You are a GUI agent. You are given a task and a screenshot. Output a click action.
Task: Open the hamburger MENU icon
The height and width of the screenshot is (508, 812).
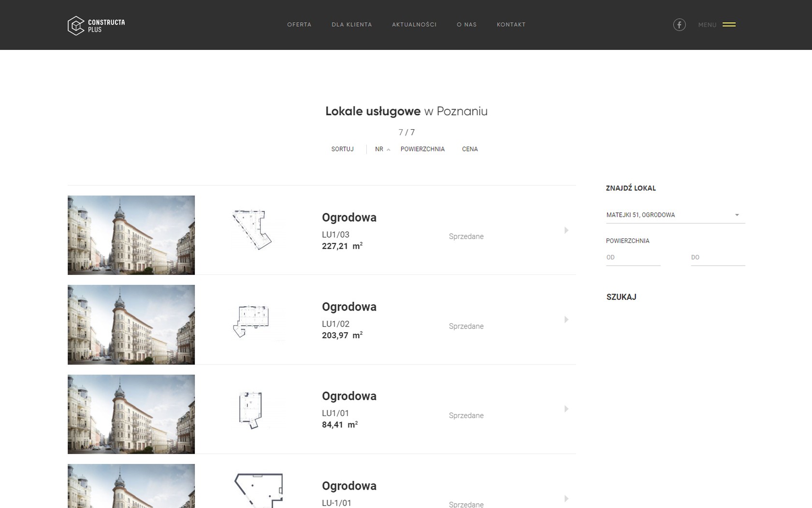point(728,25)
